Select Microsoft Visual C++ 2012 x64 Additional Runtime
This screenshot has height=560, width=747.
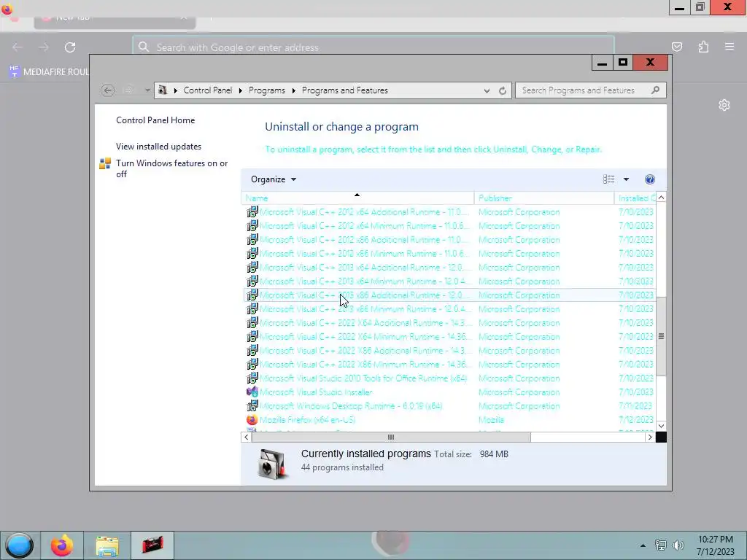pyautogui.click(x=449, y=212)
